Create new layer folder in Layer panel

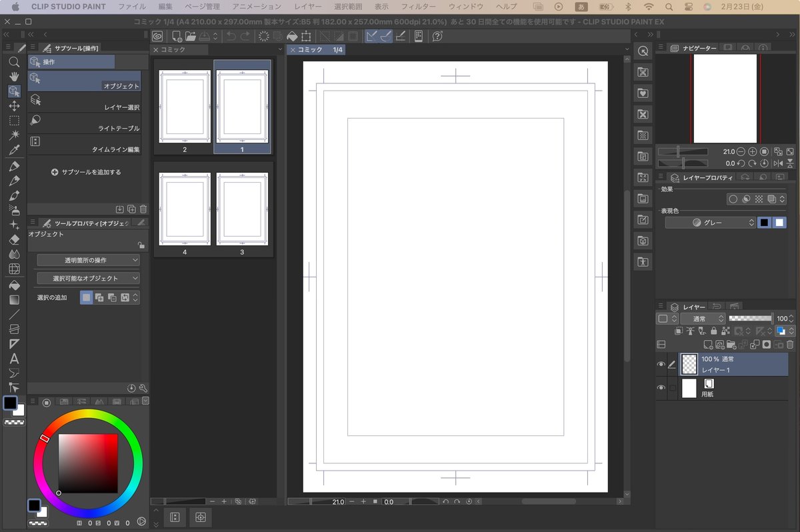tap(732, 345)
